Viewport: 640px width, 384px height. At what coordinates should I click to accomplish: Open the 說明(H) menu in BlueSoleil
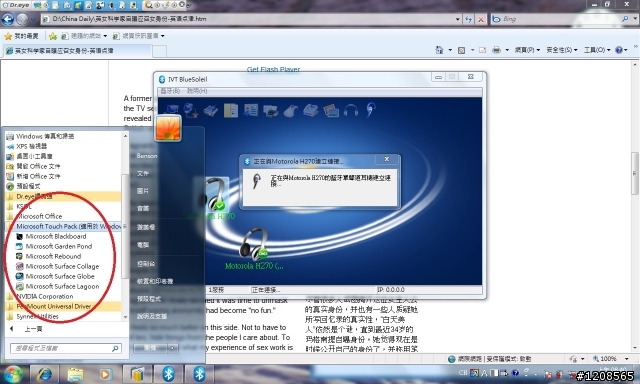[197, 91]
